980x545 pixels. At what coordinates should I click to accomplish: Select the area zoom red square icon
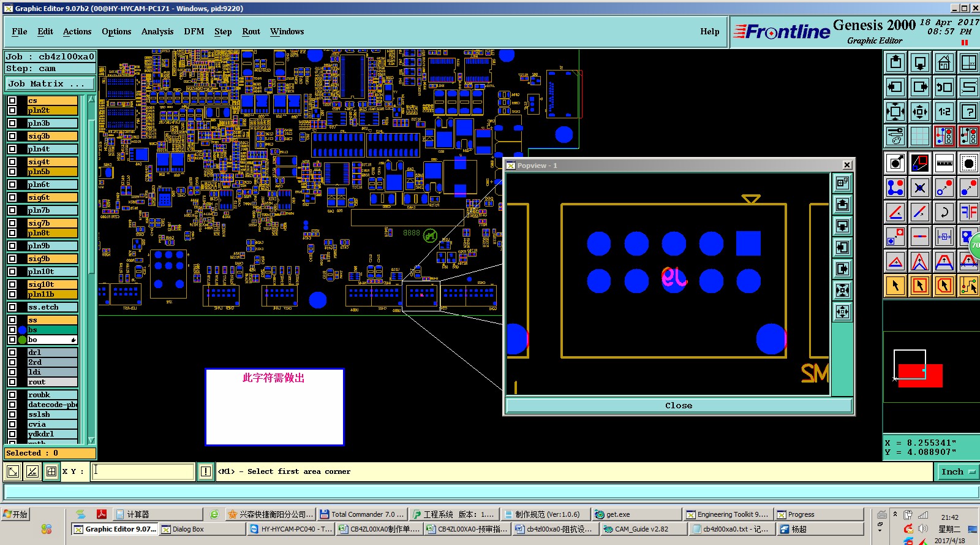pos(920,163)
